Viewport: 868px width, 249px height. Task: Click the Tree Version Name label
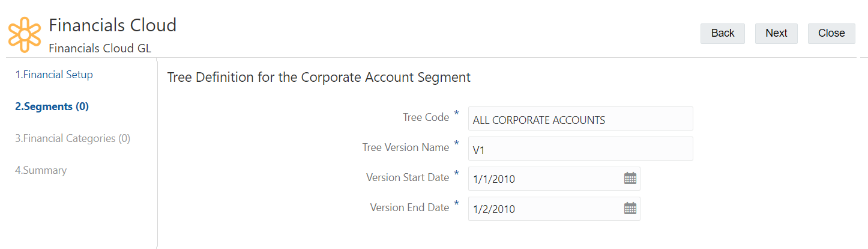[406, 147]
